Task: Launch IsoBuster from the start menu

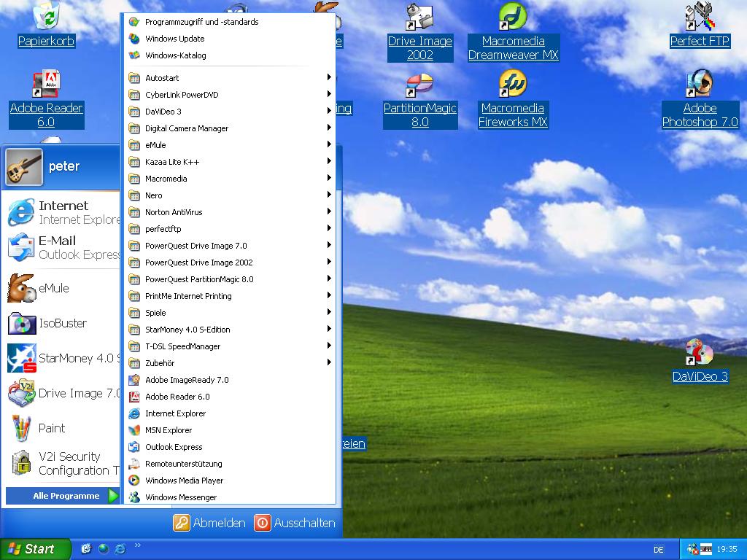Action: (x=62, y=323)
